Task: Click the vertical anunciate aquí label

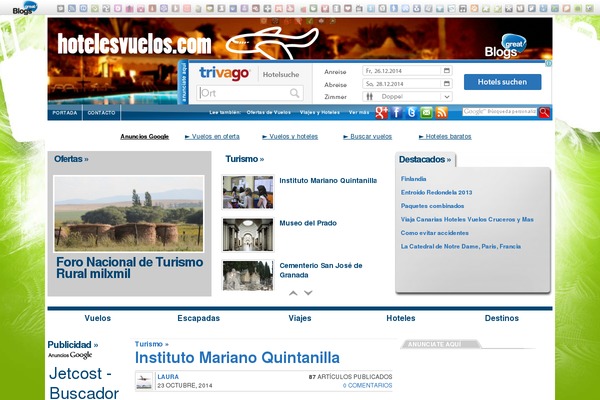Action: click(184, 82)
